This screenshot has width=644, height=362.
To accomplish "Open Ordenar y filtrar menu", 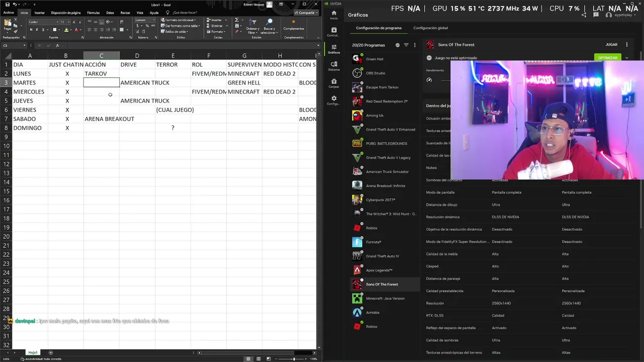I will click(253, 26).
